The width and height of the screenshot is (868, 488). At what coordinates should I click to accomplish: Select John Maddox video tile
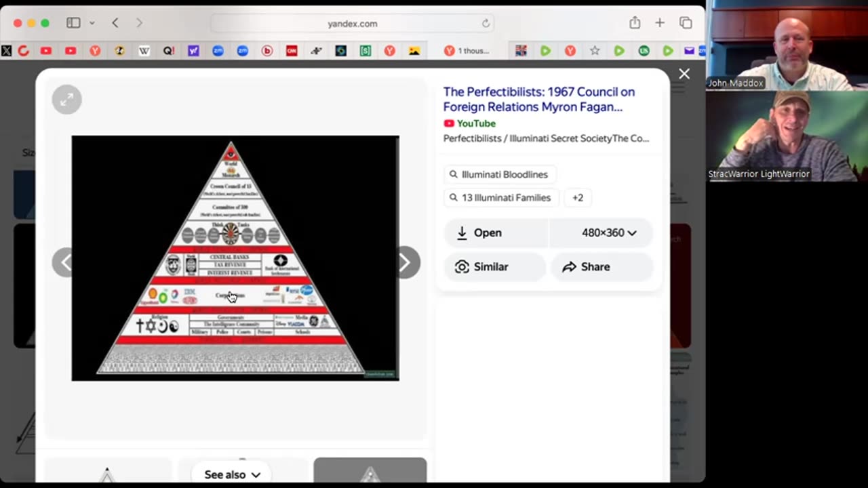click(x=787, y=45)
